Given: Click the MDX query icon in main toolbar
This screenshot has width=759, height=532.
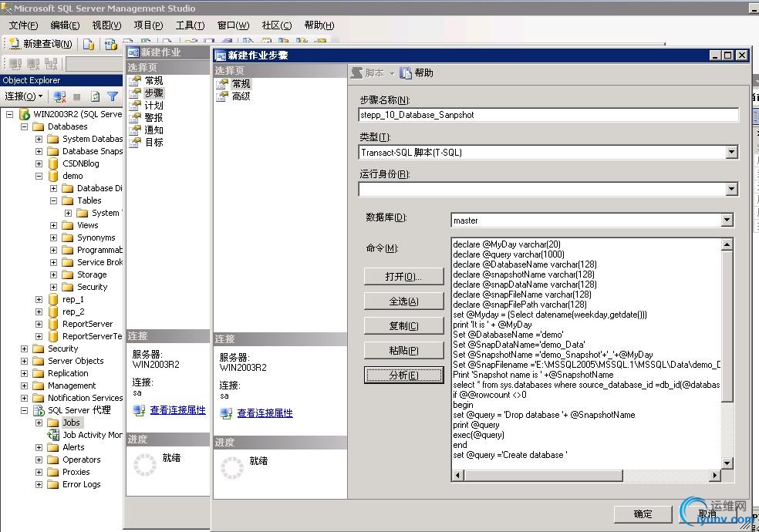Looking at the screenshot, I should click(110, 45).
